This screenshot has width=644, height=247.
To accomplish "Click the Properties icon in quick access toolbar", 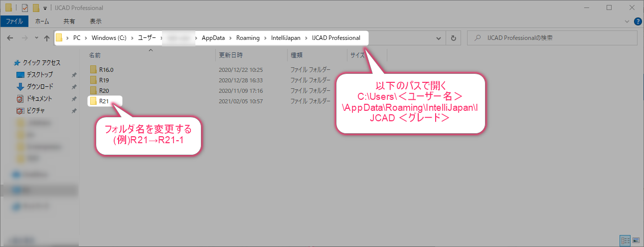I will [25, 7].
